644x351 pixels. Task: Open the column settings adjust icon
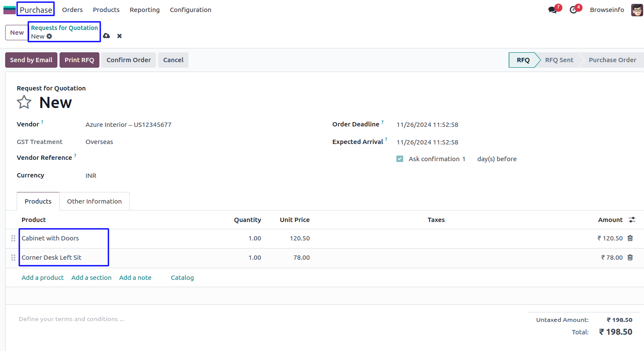[x=632, y=220]
